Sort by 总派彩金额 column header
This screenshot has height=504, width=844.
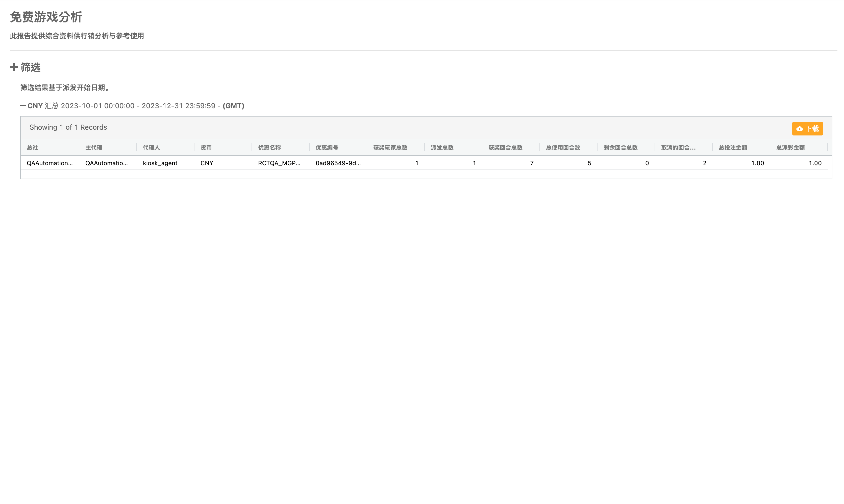tap(790, 148)
